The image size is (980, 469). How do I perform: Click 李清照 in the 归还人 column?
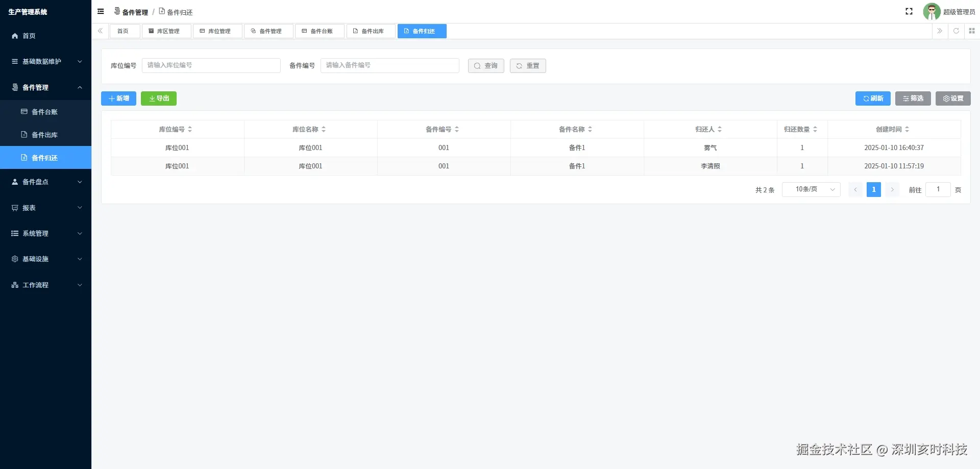[x=710, y=166]
